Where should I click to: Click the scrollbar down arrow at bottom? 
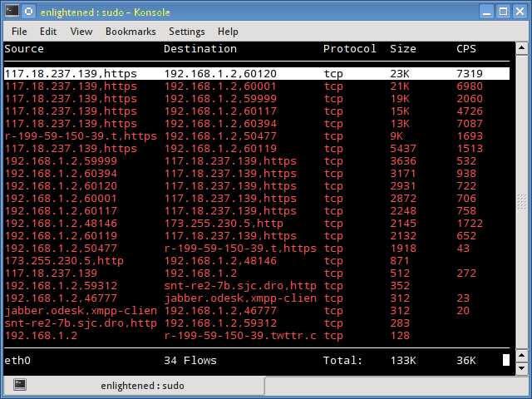[521, 368]
